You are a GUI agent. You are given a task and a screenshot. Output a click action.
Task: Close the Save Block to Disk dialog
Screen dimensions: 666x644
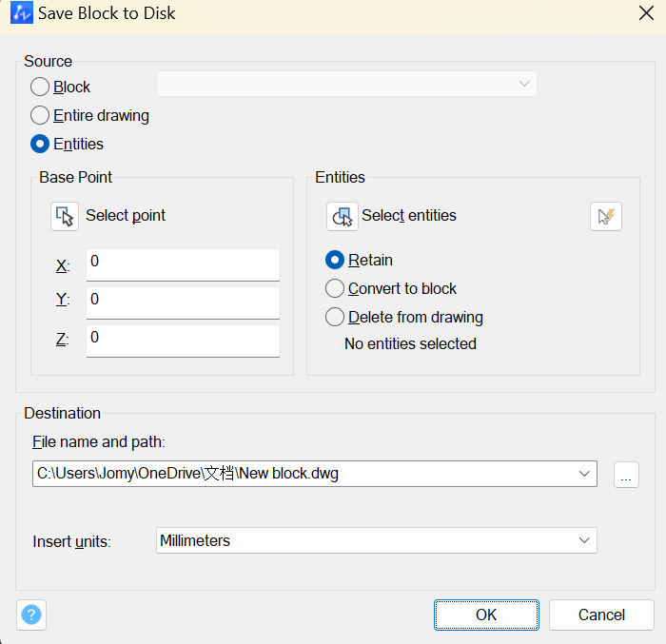click(x=646, y=13)
